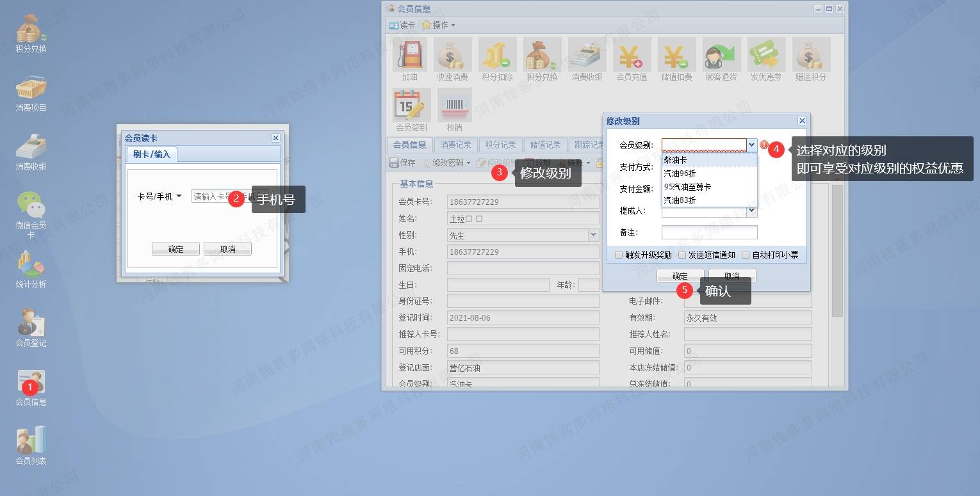Click the 可用积分 value 68
The height and width of the screenshot is (496, 980).
point(523,351)
